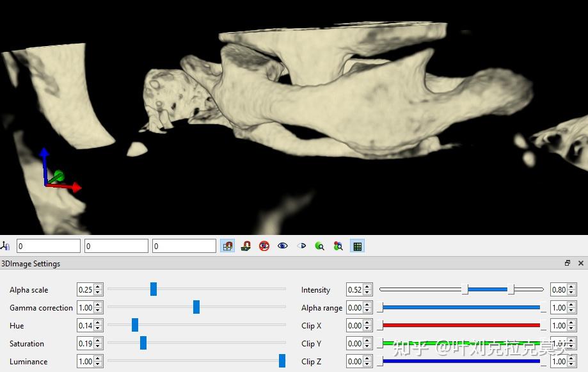
Task: Click the Hue value spinbox
Action: pyautogui.click(x=86, y=326)
